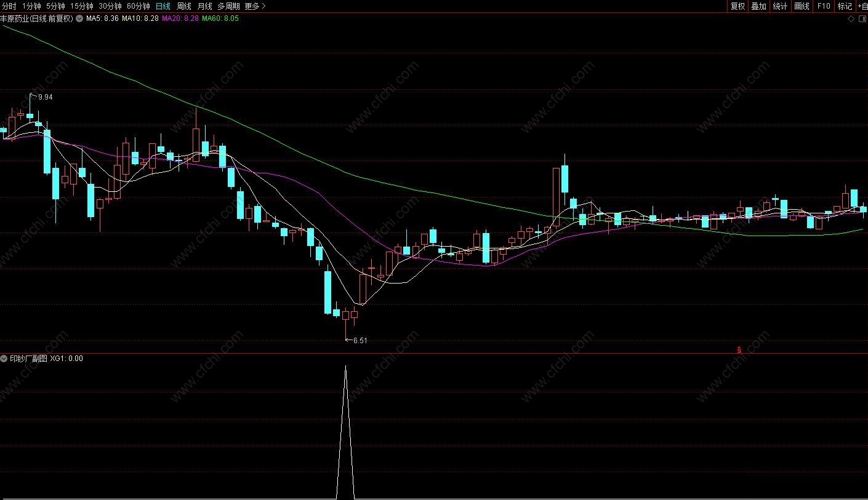This screenshot has height=500, width=868.
Task: Open the 多周期 multi-period view
Action: [228, 6]
